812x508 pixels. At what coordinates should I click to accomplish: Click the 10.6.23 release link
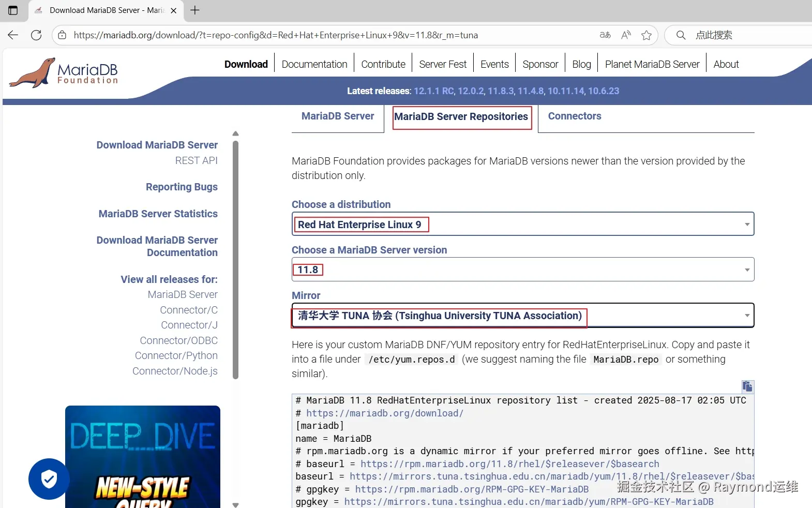tap(604, 91)
